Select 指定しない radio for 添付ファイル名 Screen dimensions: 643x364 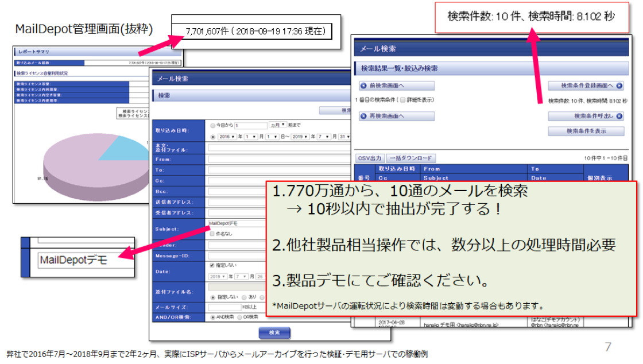click(x=213, y=297)
